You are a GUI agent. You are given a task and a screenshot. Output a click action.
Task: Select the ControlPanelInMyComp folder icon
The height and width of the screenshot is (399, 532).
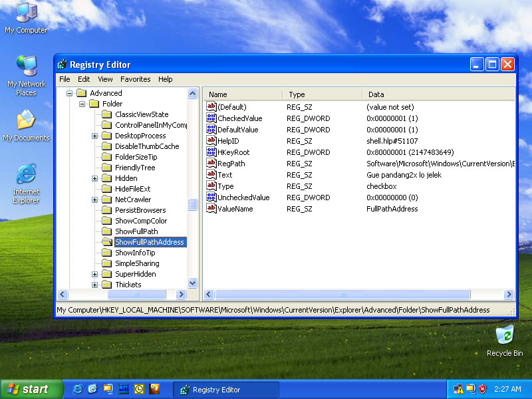(107, 125)
